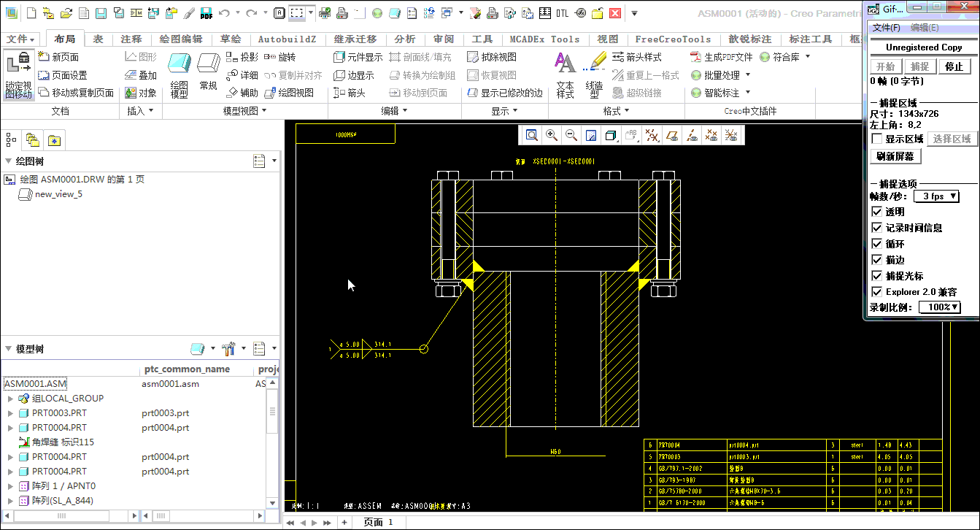Switch to the 草绘 ribbon tab
Image resolution: width=980 pixels, height=530 pixels.
click(231, 39)
